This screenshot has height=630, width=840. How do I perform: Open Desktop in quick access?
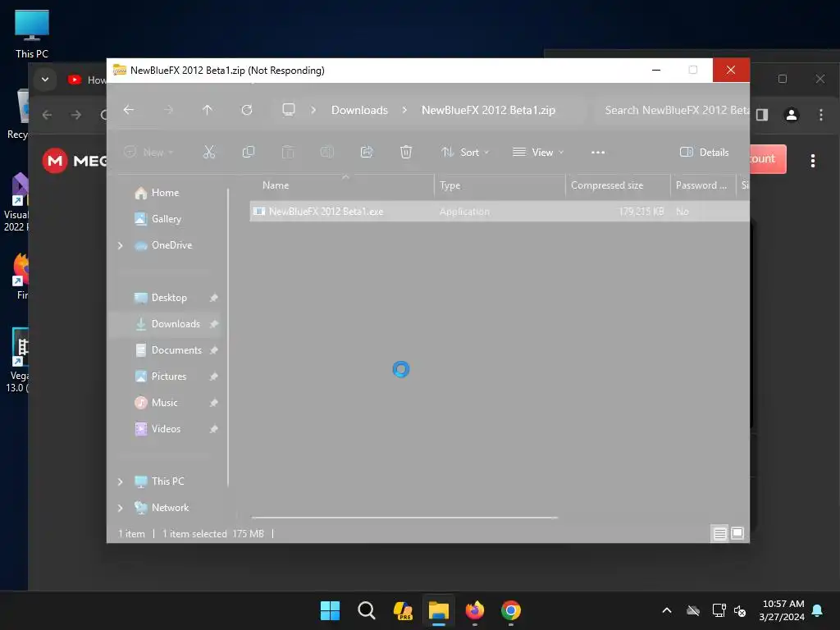[x=169, y=298]
